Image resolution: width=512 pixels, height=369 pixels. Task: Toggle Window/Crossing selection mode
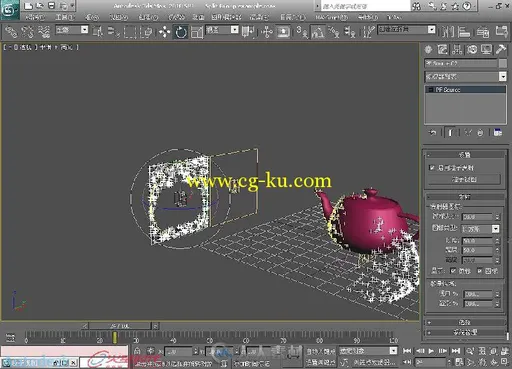click(x=146, y=32)
